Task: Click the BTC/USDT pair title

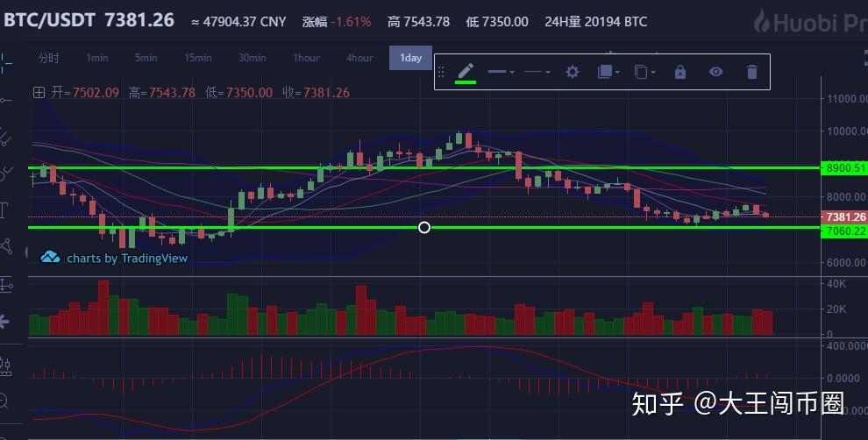Action: (50, 20)
